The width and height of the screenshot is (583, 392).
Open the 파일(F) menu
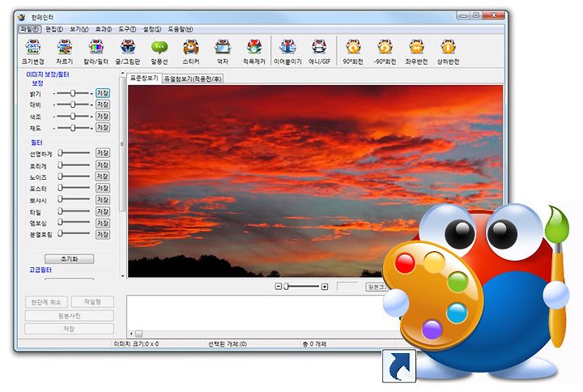click(x=30, y=29)
